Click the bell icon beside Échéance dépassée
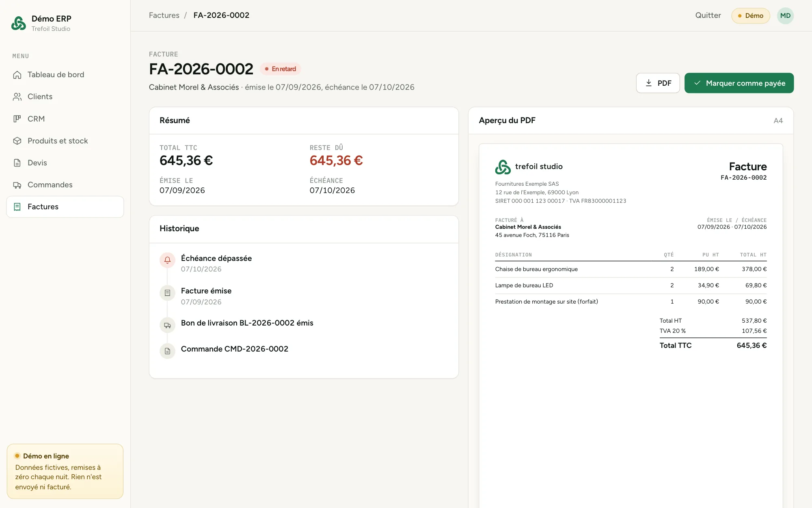This screenshot has height=508, width=812. click(167, 260)
